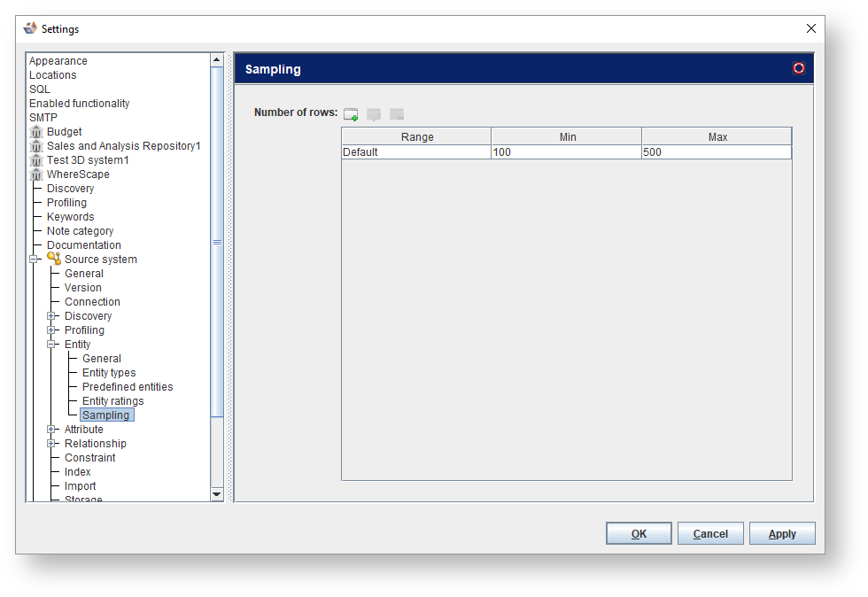Viewport: 868px width, 597px height.
Task: Click the Max value 500 cell
Action: [x=717, y=152]
